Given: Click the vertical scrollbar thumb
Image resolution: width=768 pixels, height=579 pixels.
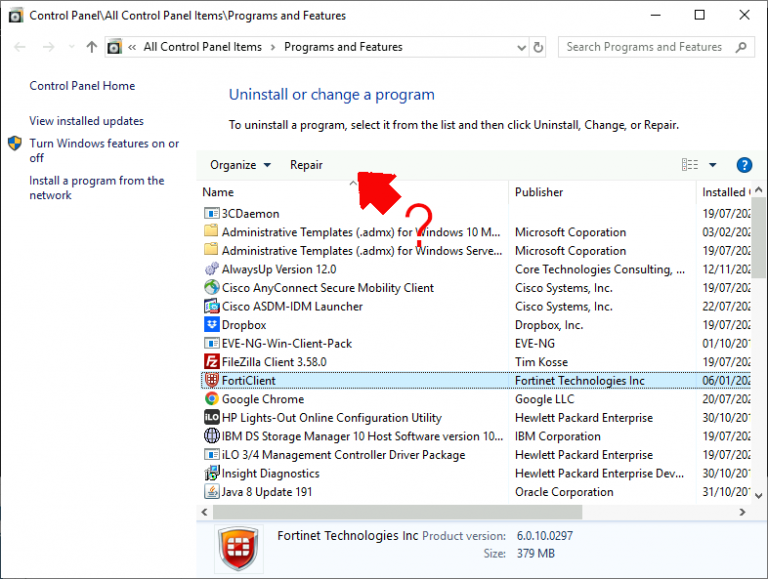Looking at the screenshot, I should click(x=759, y=239).
